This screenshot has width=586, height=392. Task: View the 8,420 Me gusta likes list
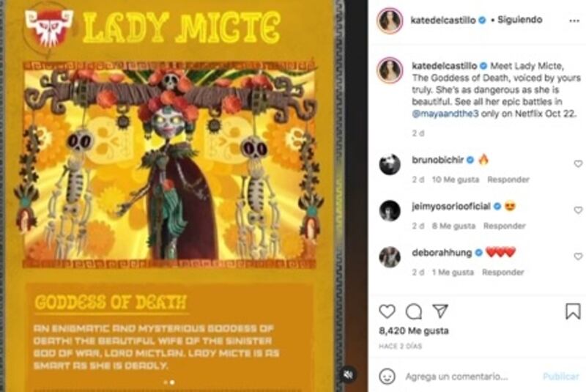pos(414,330)
